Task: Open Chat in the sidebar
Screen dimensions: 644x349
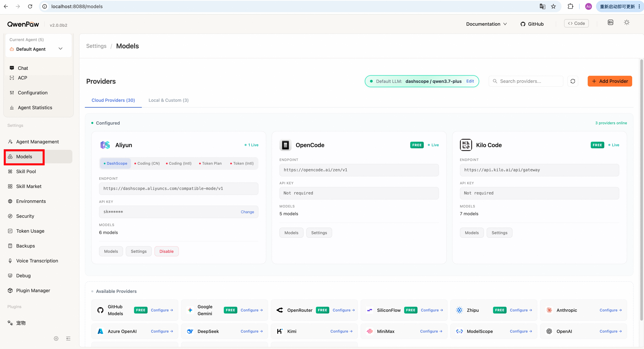Action: (x=38, y=68)
